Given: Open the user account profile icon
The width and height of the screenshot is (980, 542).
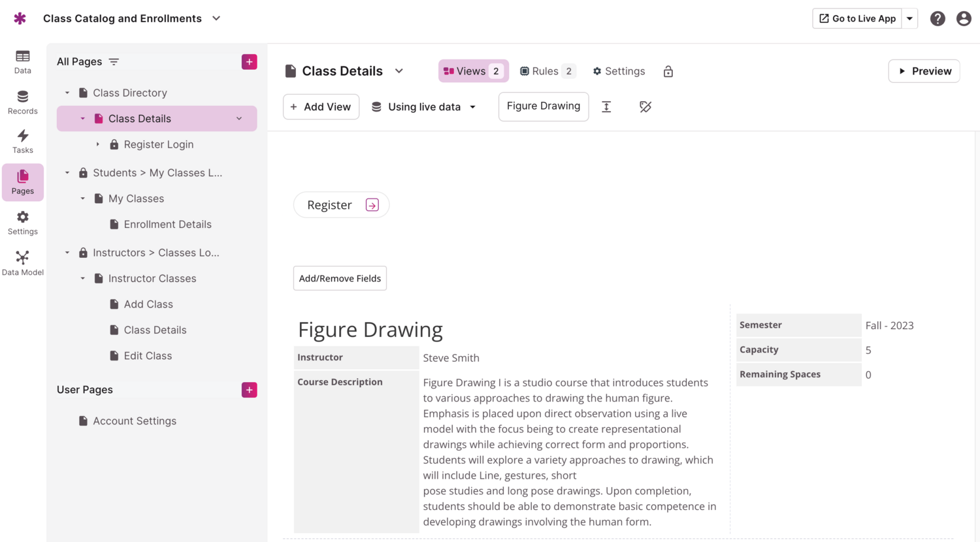Looking at the screenshot, I should tap(964, 19).
